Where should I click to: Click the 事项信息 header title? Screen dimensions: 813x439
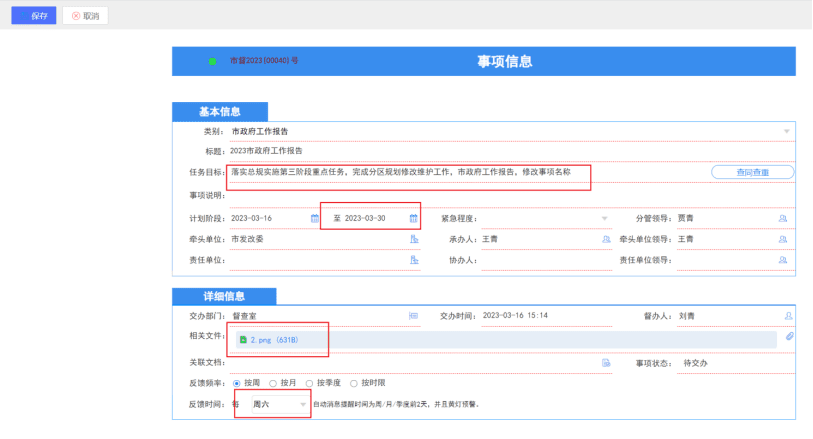[x=504, y=62]
